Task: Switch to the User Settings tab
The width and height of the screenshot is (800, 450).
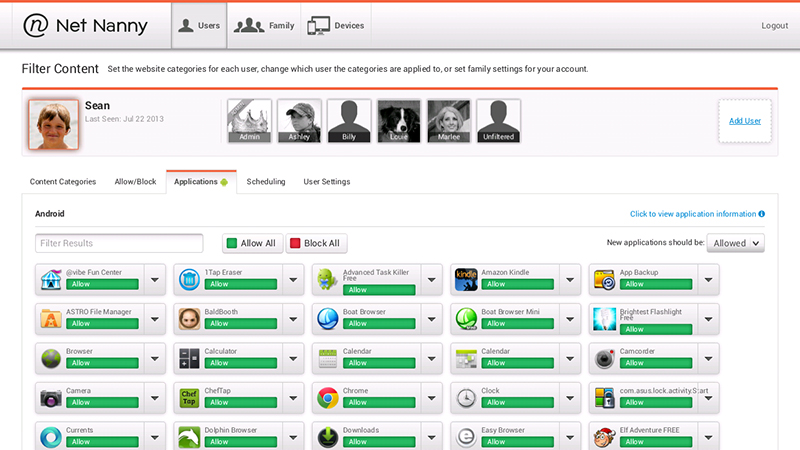Action: (x=327, y=182)
